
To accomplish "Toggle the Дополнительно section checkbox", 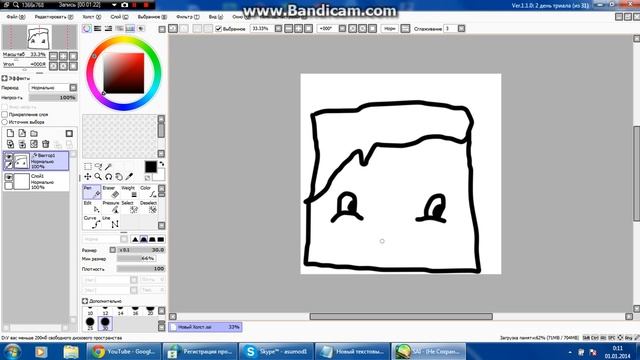I will (85, 301).
